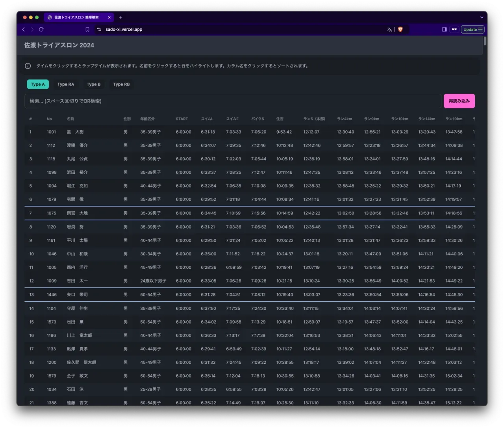Click the private glasses icon in toolbar
Viewport: 504px width, 428px height.
[x=454, y=30]
